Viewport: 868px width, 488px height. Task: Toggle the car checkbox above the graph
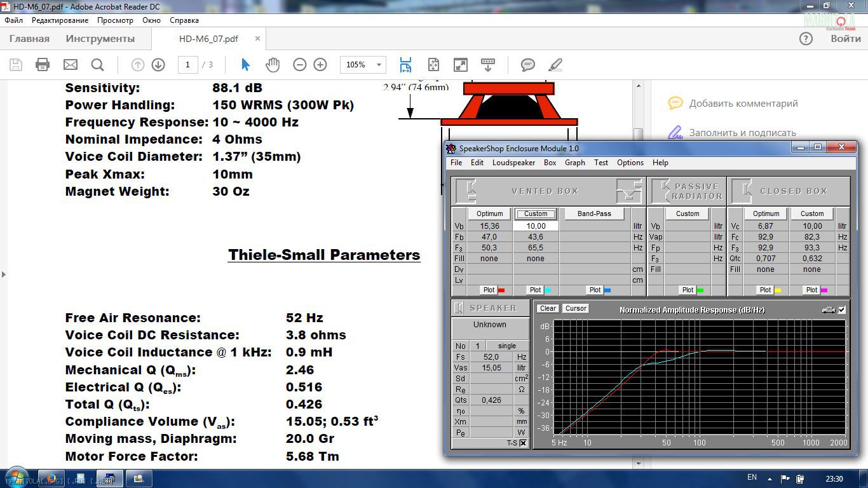(842, 310)
